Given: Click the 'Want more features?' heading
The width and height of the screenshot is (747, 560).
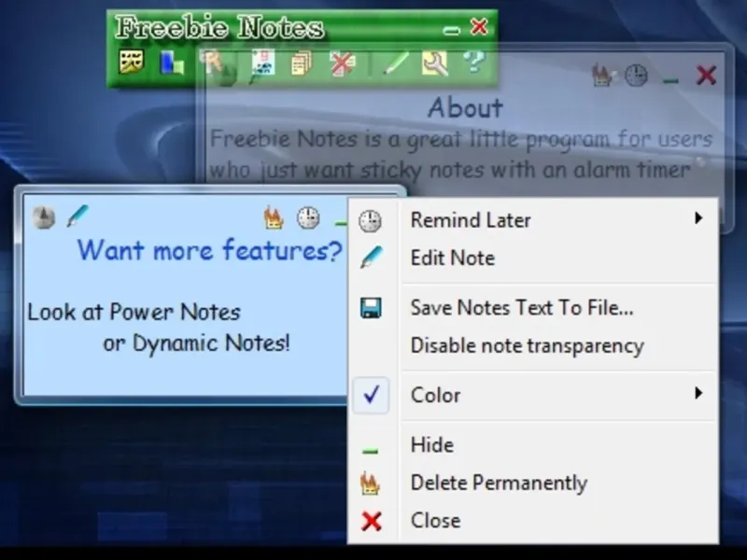Looking at the screenshot, I should tap(210, 249).
